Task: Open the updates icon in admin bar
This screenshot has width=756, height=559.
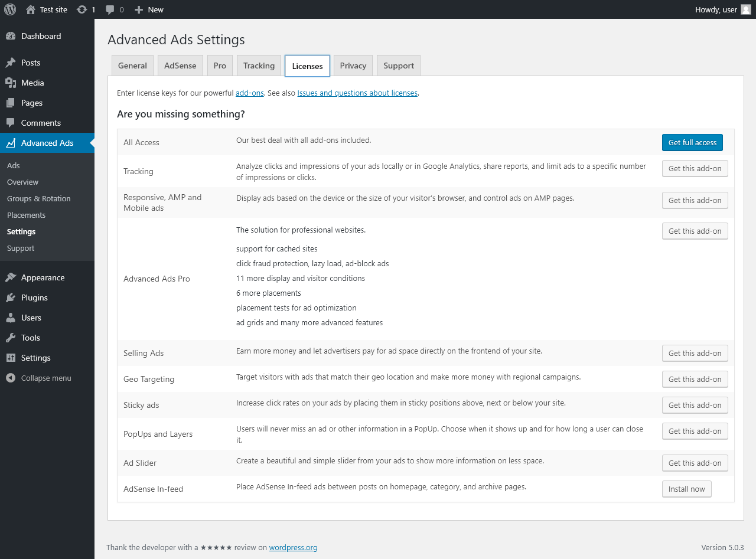Action: pyautogui.click(x=82, y=9)
